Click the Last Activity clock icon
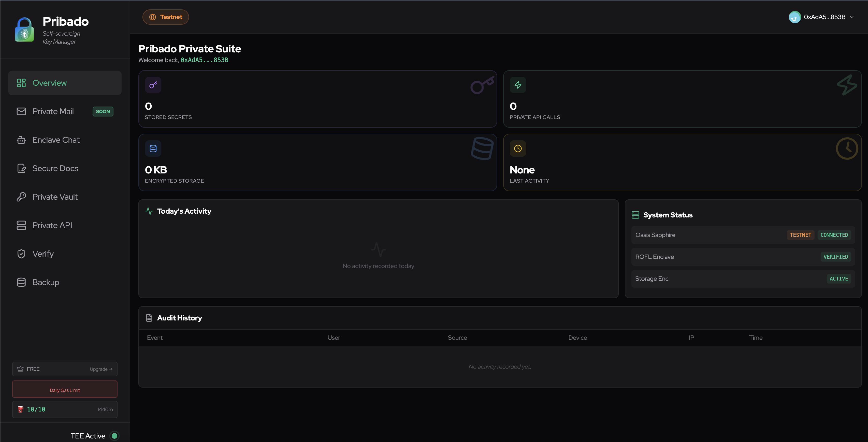 (x=518, y=148)
